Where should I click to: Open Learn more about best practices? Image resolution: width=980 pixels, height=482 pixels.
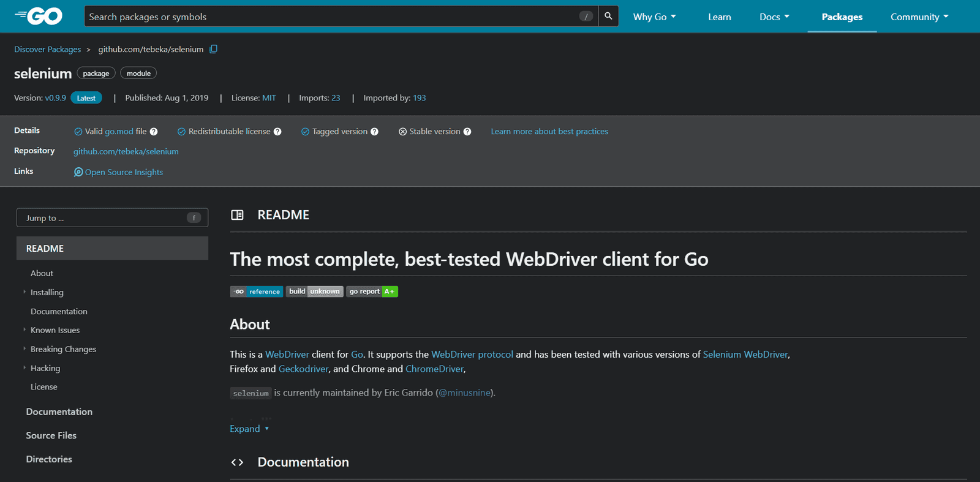point(549,132)
